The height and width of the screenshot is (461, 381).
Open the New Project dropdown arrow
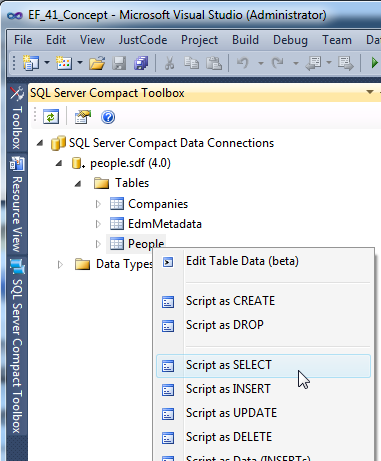(47, 62)
